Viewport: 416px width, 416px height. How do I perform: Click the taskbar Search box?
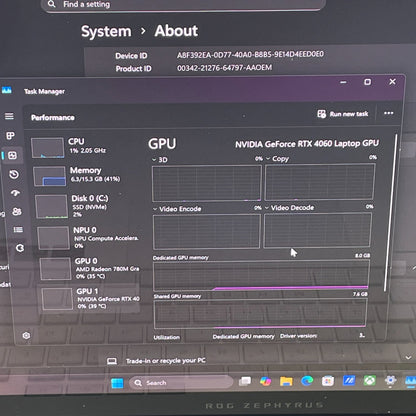click(181, 383)
